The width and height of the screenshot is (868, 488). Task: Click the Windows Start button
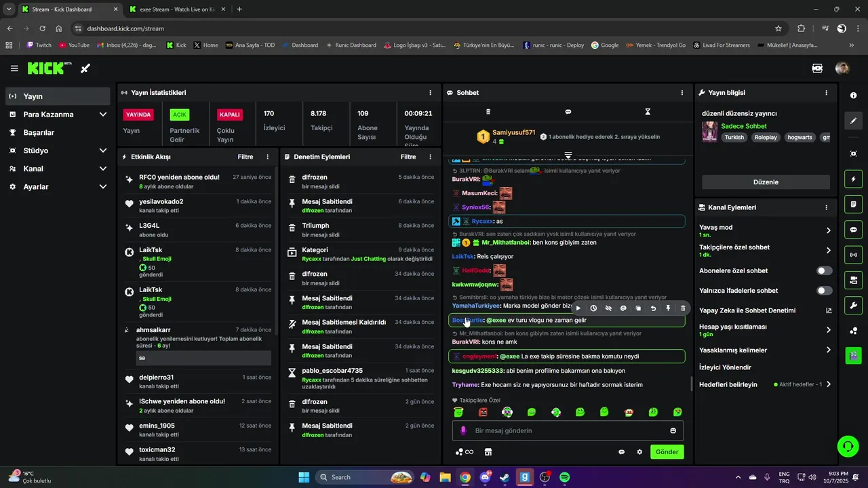304,477
